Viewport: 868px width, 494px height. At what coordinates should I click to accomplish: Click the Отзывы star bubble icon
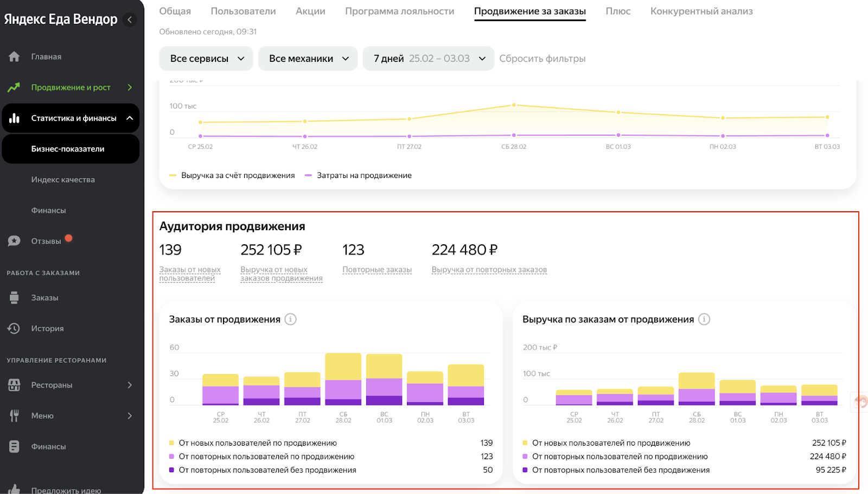pos(14,241)
